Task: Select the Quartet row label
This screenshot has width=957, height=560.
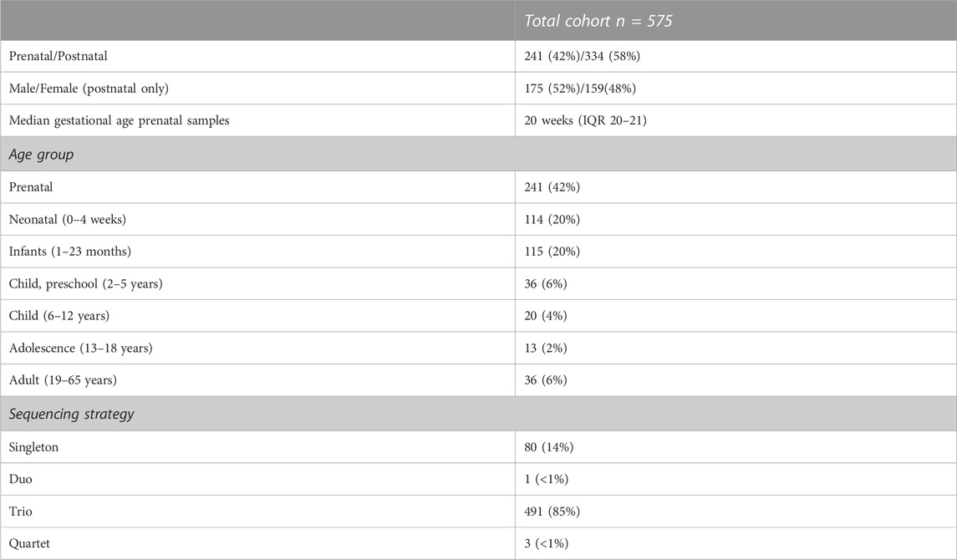Action: (29, 543)
